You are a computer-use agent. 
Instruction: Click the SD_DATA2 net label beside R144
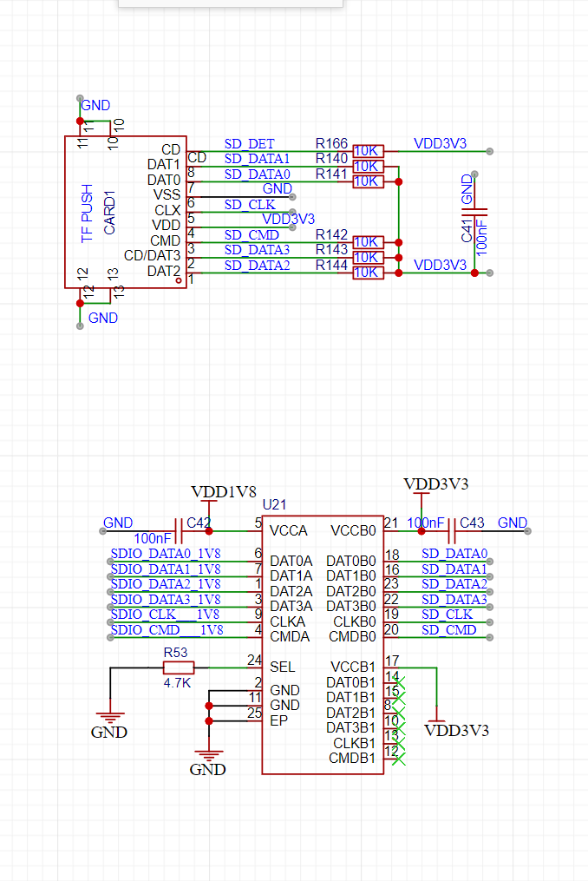pos(258,266)
